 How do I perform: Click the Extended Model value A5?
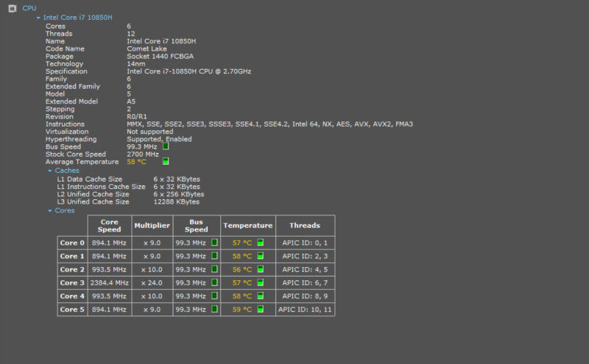[131, 101]
